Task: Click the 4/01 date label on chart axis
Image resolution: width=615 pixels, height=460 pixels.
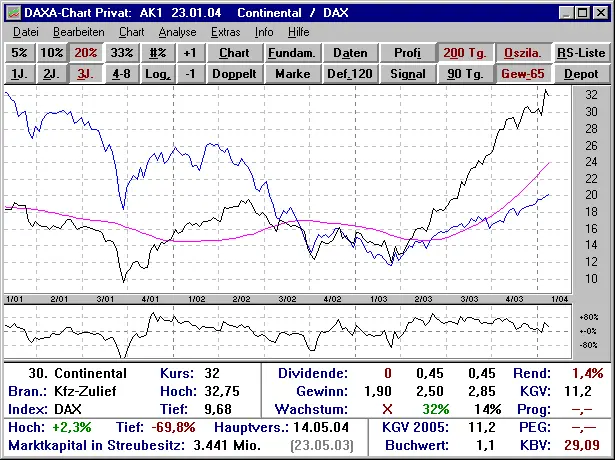Action: tap(150, 299)
